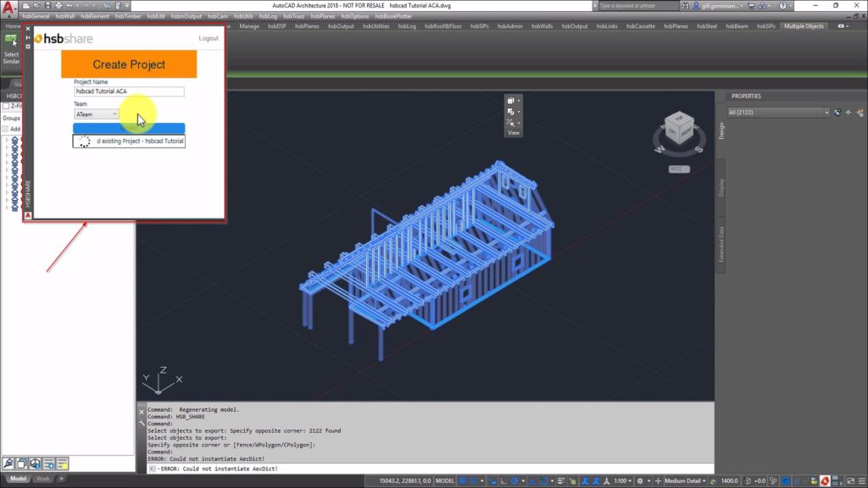Switch to the Multiple Objects ribbon tab

804,26
